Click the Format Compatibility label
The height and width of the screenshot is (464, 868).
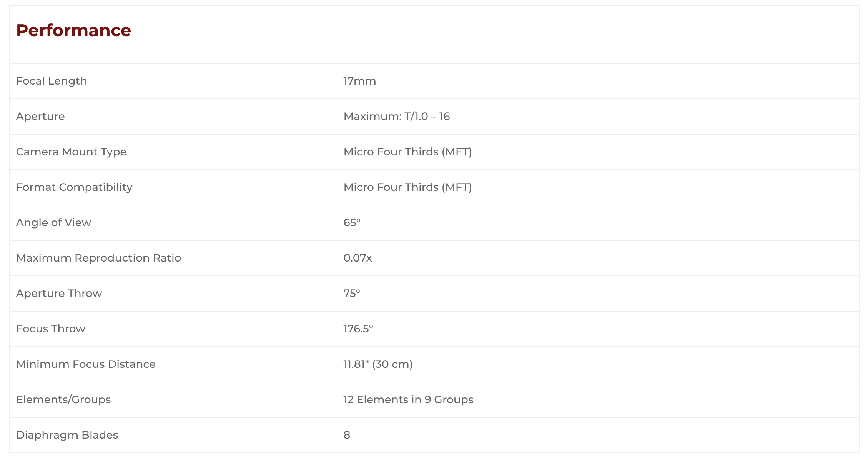pos(74,187)
